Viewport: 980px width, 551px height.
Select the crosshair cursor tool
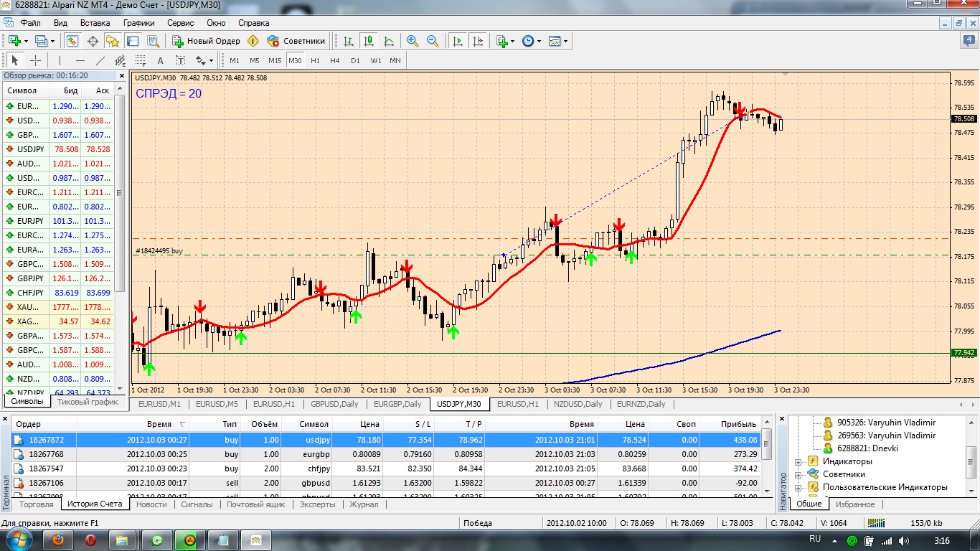[x=35, y=60]
